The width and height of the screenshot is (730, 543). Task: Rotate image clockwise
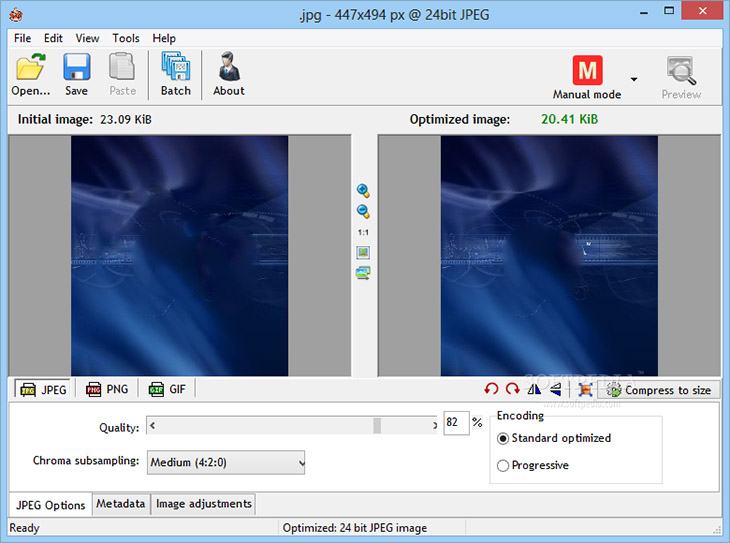tap(513, 389)
